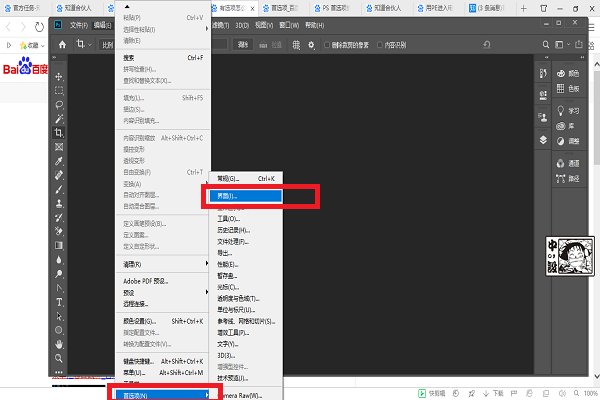600x400 pixels.
Task: Select the Crop tool in the left toolbar
Action: pyautogui.click(x=59, y=133)
